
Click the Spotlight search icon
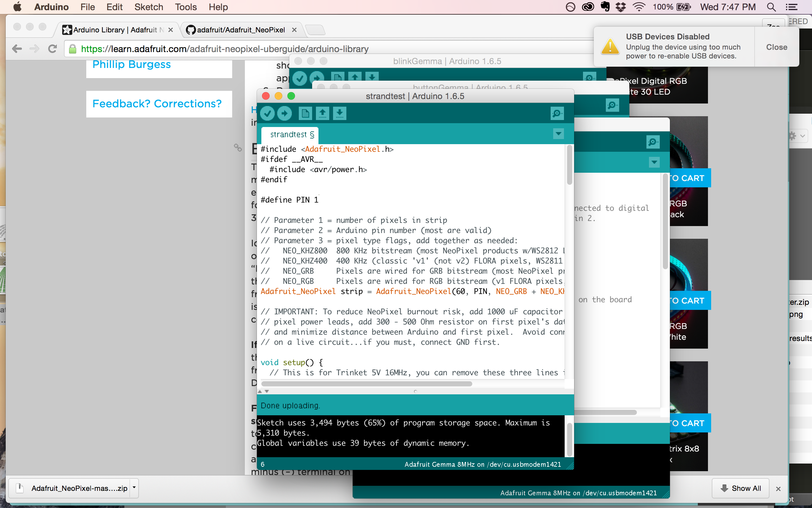771,7
